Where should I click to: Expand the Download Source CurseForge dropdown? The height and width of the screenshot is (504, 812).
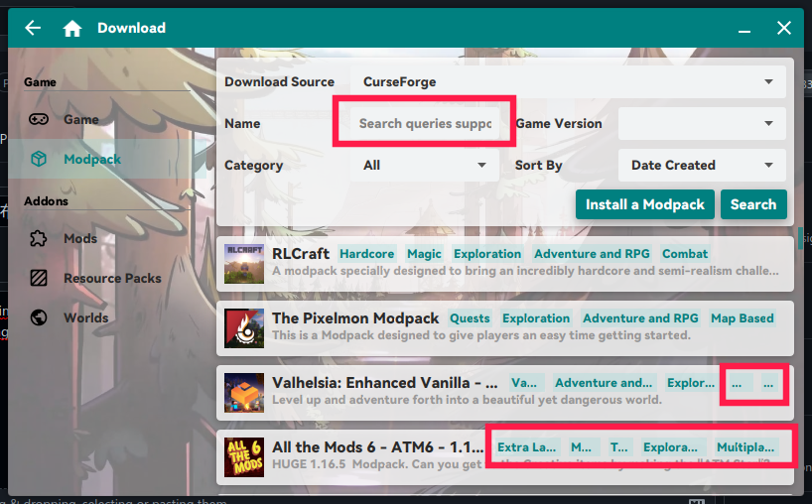pos(568,81)
